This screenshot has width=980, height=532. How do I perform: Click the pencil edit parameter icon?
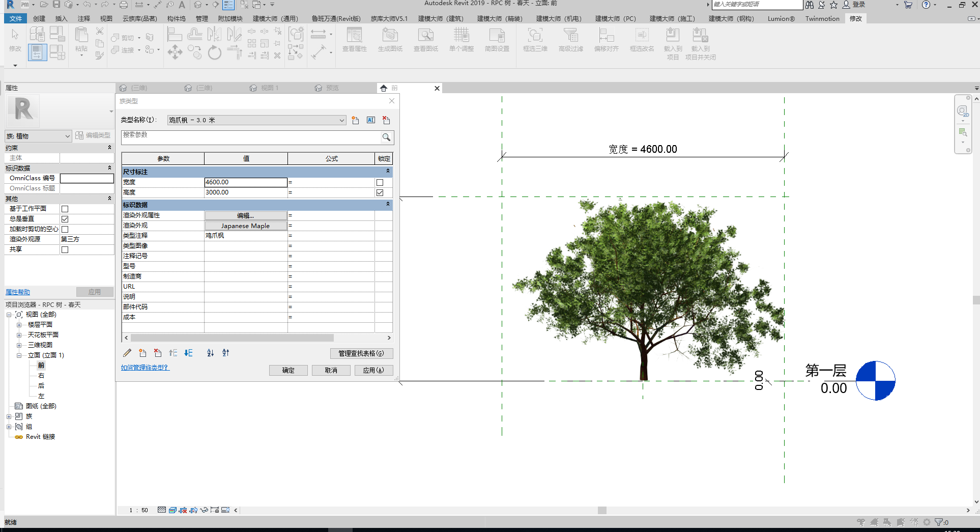tap(127, 353)
